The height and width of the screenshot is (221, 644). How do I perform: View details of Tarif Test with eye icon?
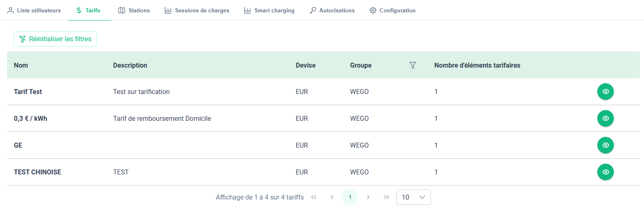pos(605,92)
